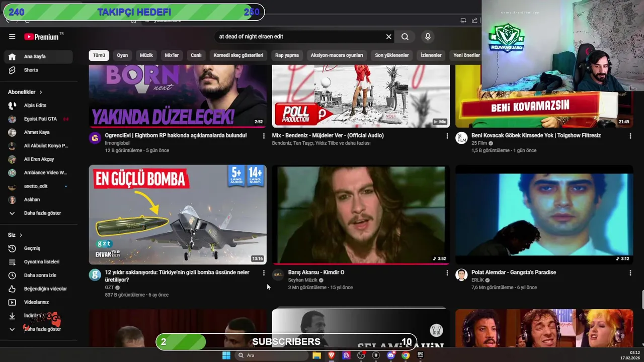Open Geçmiş history page
This screenshot has width=644, height=362.
tap(38, 248)
